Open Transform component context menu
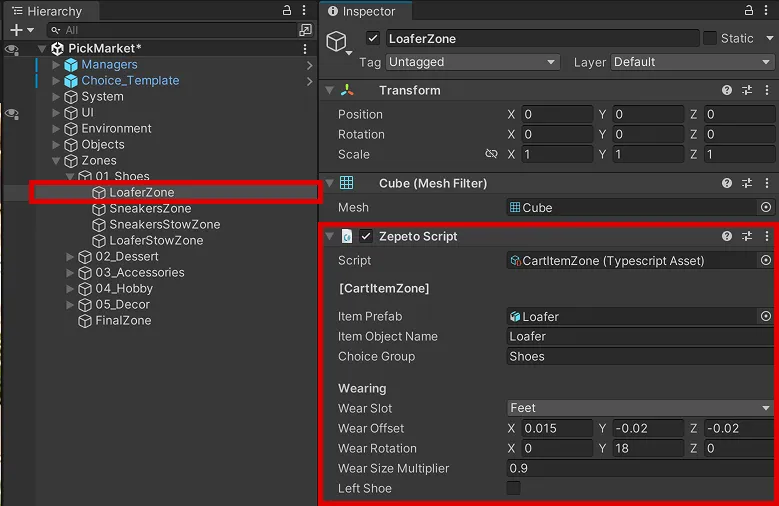This screenshot has width=779, height=506. (x=767, y=90)
